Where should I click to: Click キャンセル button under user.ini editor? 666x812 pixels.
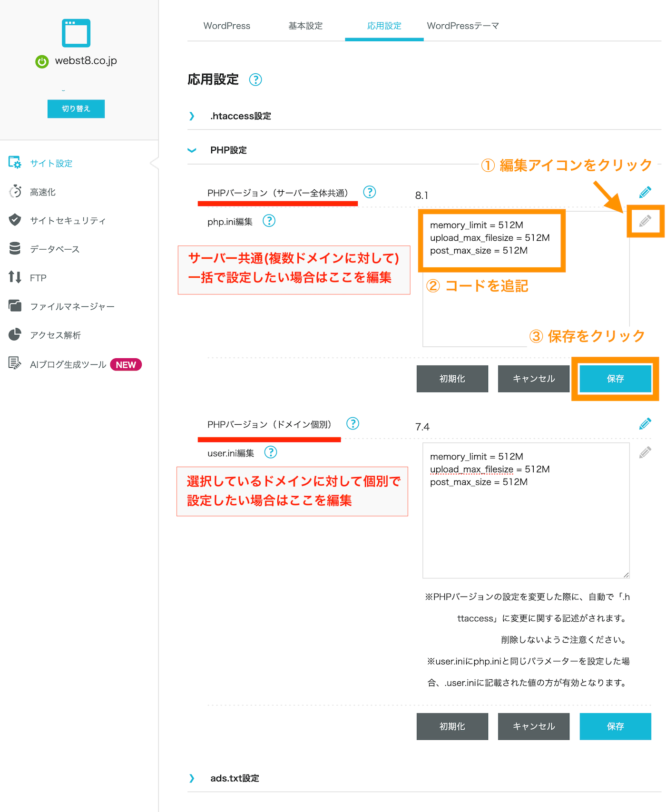534,726
